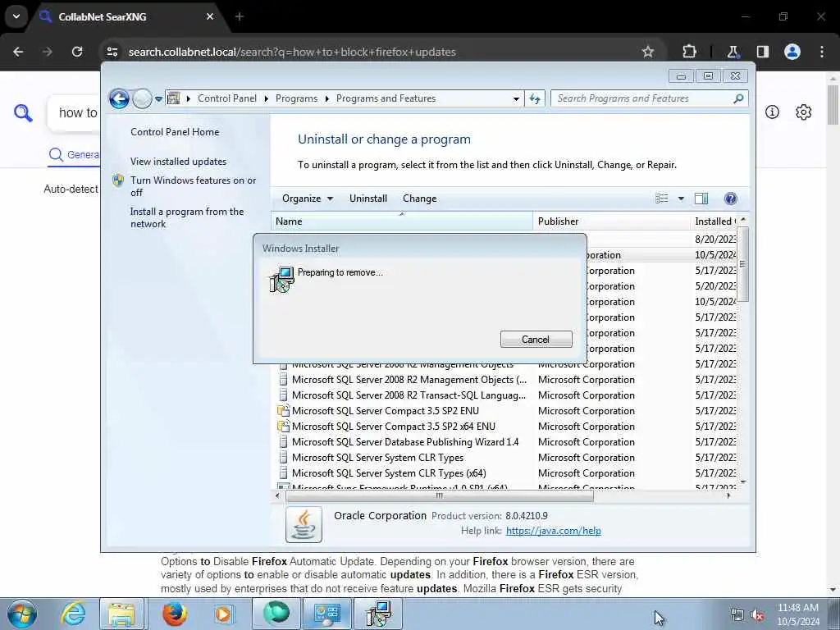Click Programs and Features breadcrumb
Image resolution: width=840 pixels, height=630 pixels.
[386, 98]
